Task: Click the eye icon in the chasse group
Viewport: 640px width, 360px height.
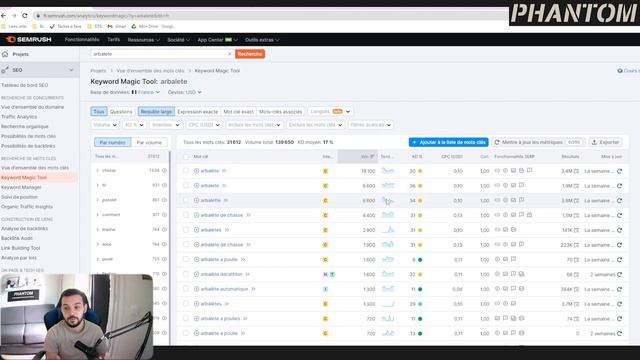Action: 164,170
